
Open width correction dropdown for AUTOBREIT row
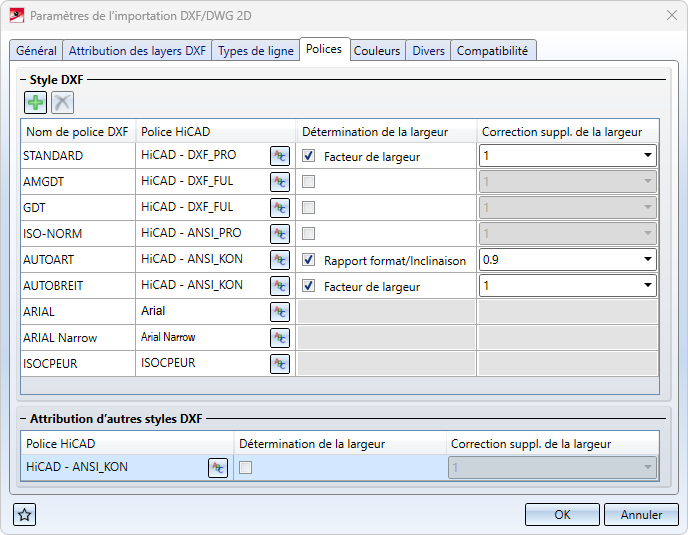click(648, 286)
